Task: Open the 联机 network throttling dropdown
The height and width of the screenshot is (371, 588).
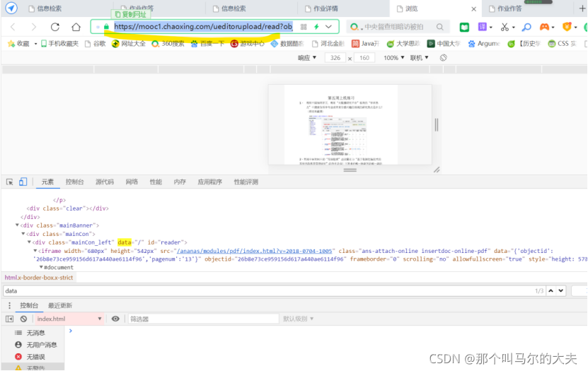Action: pos(420,58)
